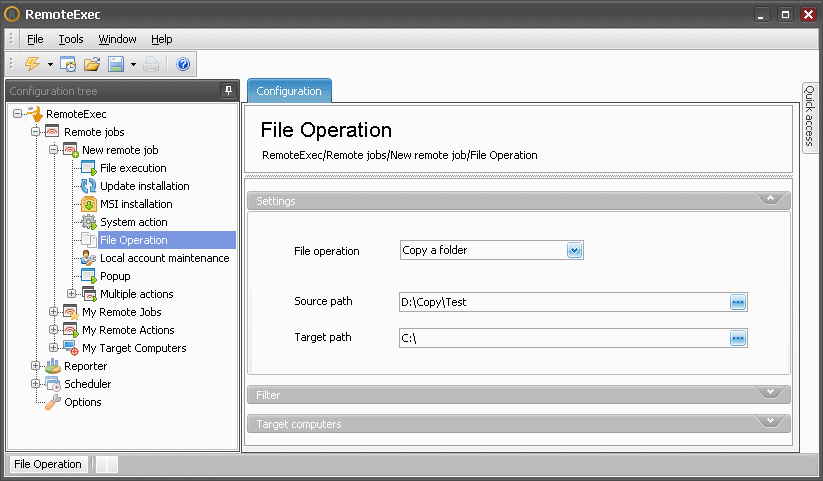Expand the My Remote Jobs node
The height and width of the screenshot is (481, 823).
(54, 311)
